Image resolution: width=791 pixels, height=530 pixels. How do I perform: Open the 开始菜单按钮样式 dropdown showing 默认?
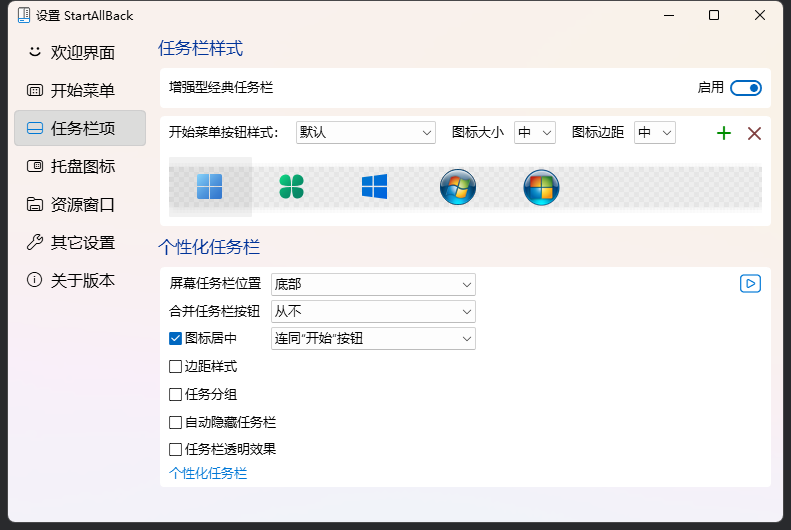(x=366, y=133)
